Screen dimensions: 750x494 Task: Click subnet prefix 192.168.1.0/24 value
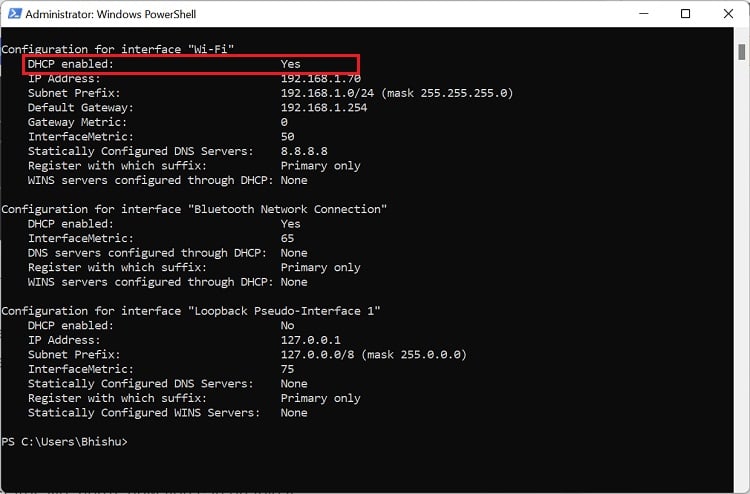(x=397, y=93)
